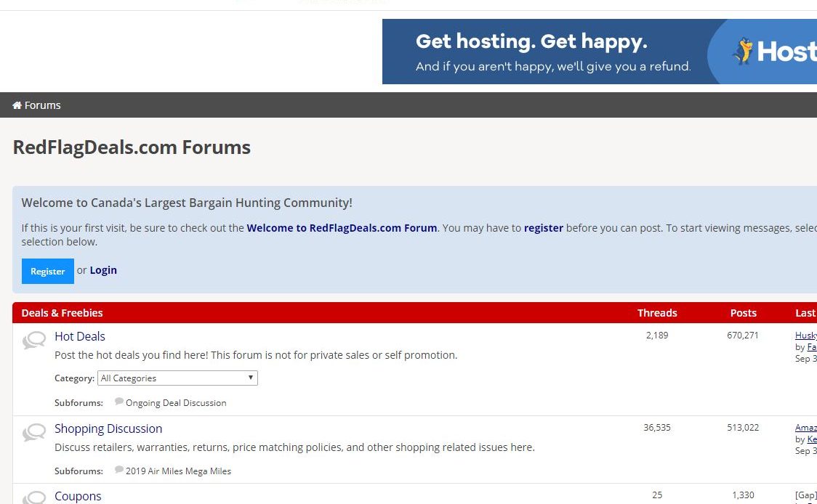The width and height of the screenshot is (817, 504).
Task: Click the blue Register button
Action: pos(47,272)
